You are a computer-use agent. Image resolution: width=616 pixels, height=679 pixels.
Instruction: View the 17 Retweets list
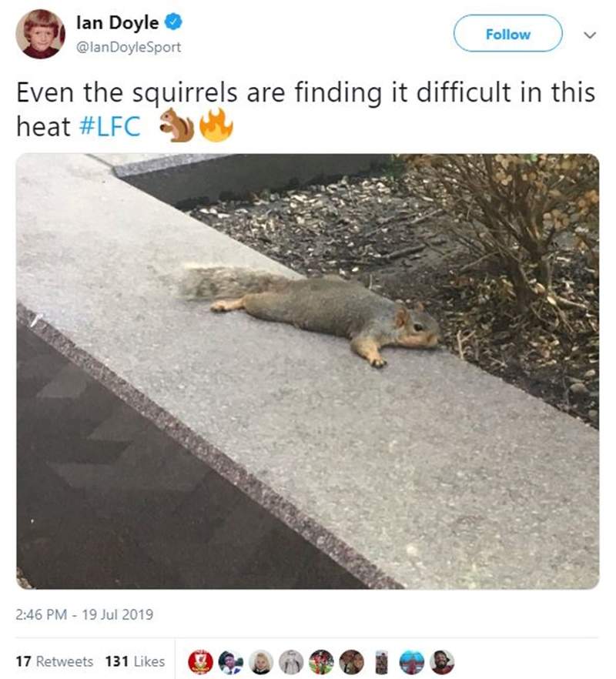coord(55,661)
